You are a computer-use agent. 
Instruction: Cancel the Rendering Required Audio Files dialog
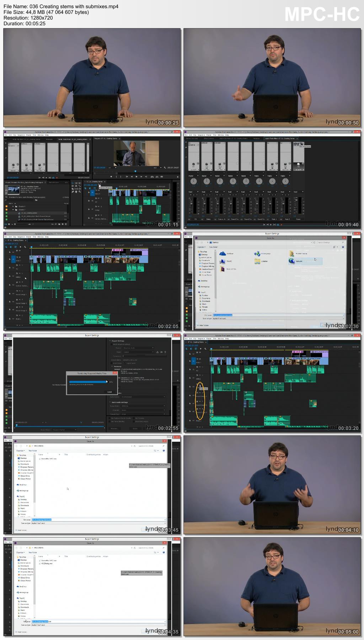[x=109, y=392]
